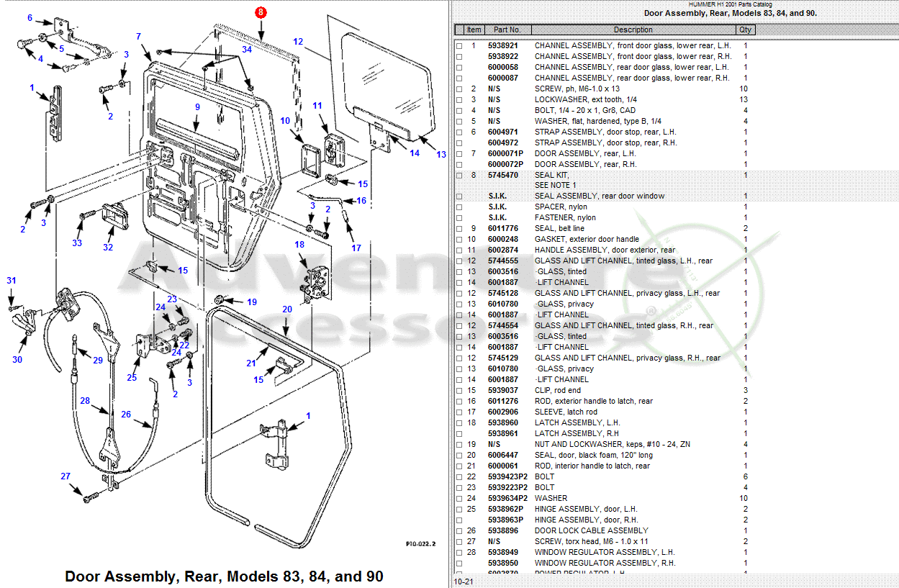Select the checkbox for clip 5939037
The height and width of the screenshot is (588, 899).
pyautogui.click(x=458, y=391)
